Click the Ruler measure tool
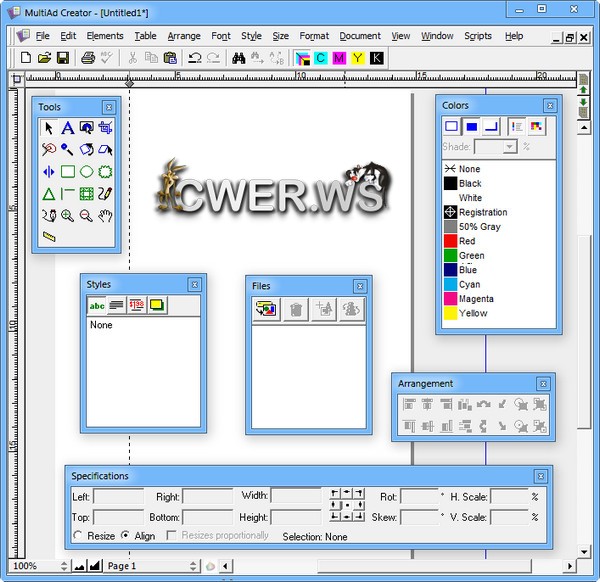 pos(49,237)
